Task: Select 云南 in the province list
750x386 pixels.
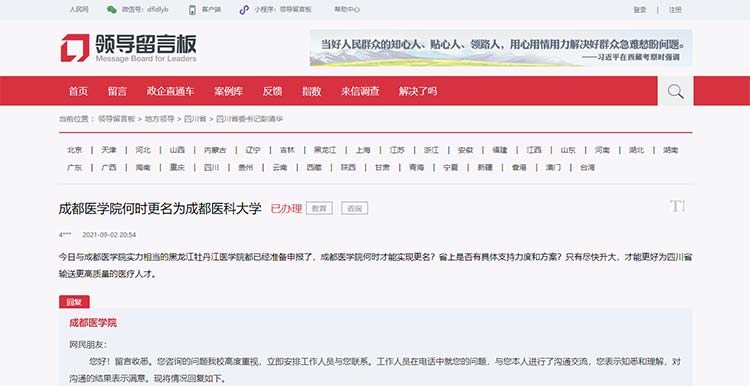Action: pyautogui.click(x=280, y=167)
